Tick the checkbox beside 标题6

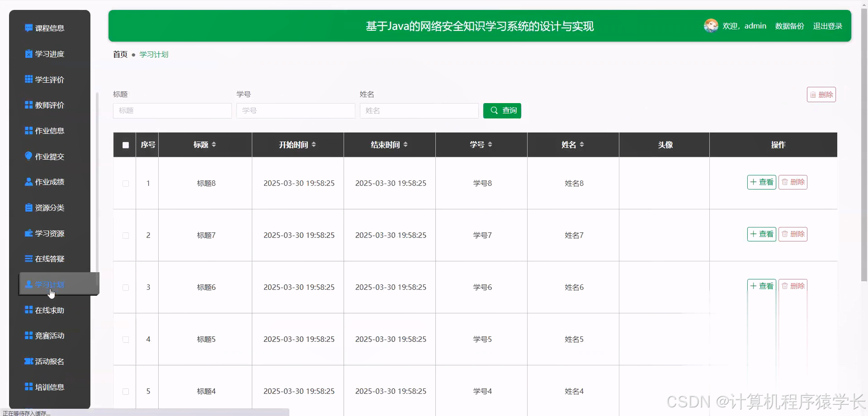click(125, 288)
